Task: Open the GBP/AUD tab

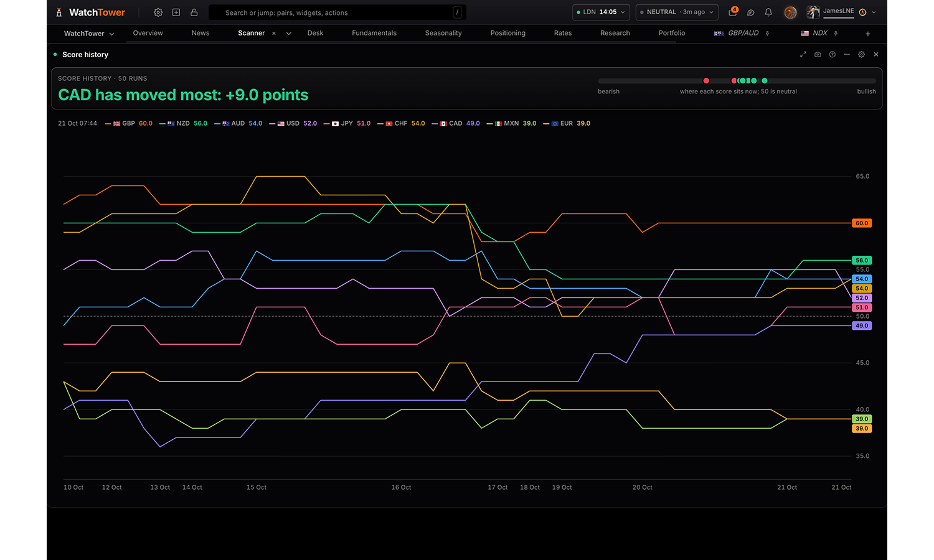Action: (x=737, y=34)
